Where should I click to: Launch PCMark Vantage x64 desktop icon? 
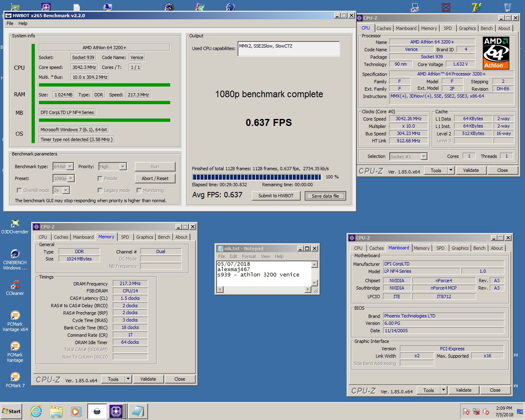(x=15, y=321)
